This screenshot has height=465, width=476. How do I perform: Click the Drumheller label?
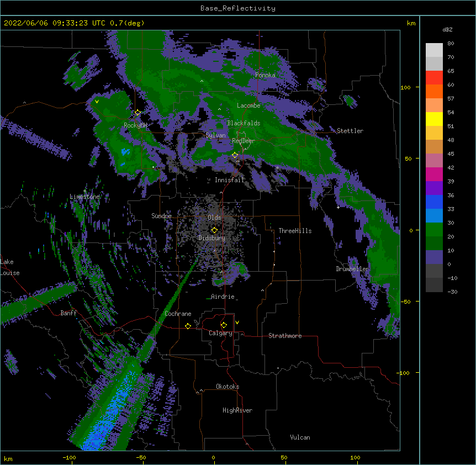point(352,269)
